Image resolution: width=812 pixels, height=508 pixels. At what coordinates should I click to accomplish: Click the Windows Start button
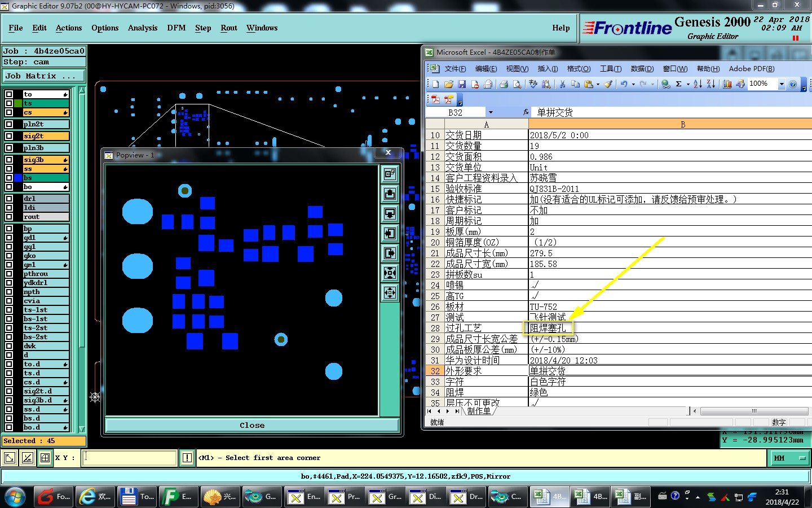[15, 497]
